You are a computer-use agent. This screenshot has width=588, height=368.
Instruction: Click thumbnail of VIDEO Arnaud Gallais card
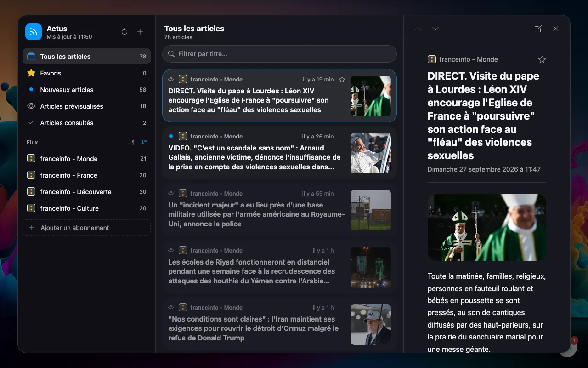point(371,153)
